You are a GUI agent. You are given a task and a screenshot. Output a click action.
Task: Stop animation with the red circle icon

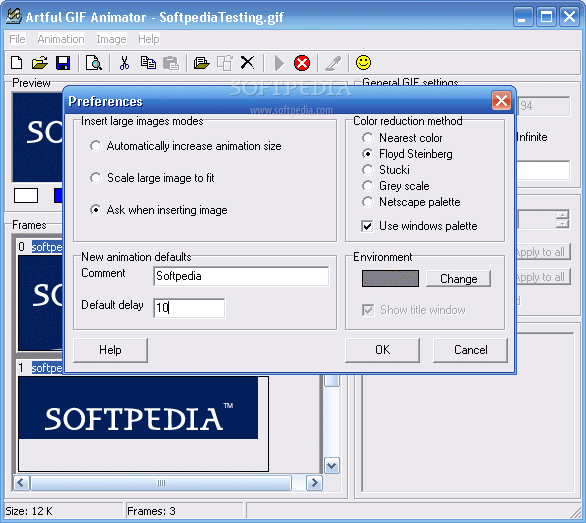302,63
